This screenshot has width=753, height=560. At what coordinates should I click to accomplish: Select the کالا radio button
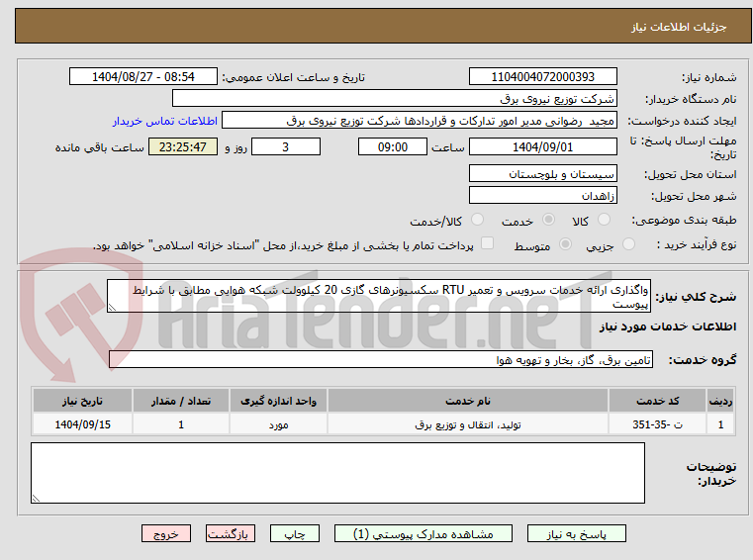(604, 220)
